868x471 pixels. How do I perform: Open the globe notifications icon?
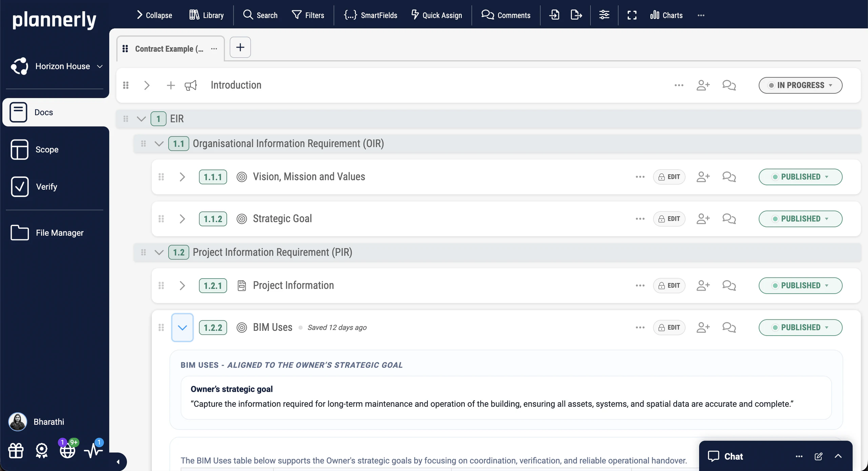point(67,450)
